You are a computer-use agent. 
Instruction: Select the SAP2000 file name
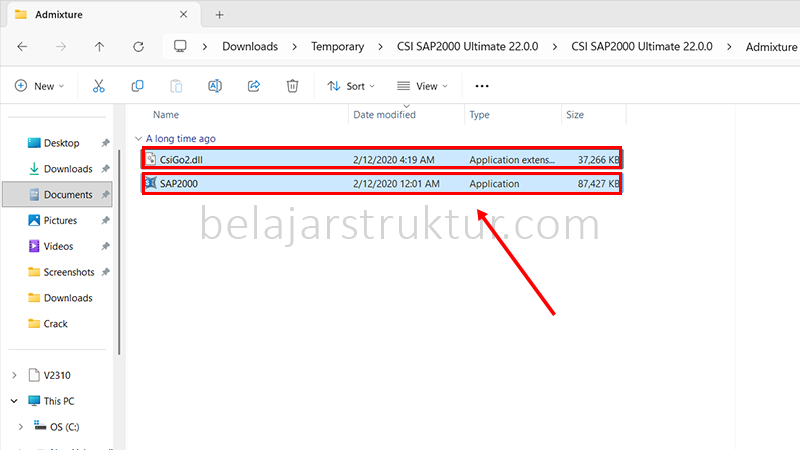(179, 184)
